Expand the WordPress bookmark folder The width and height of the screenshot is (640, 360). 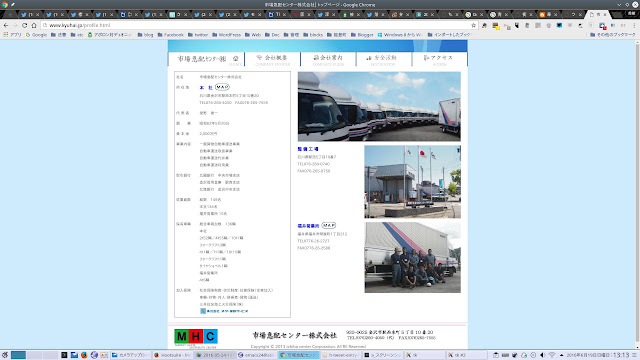pyautogui.click(x=227, y=35)
